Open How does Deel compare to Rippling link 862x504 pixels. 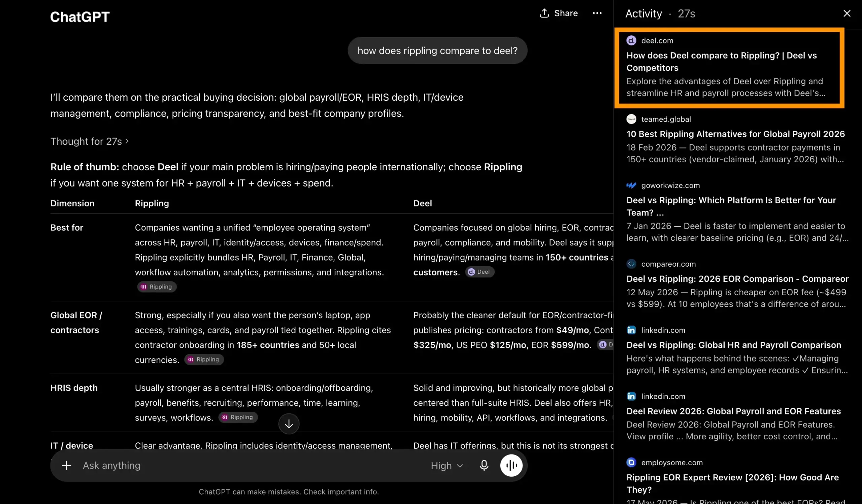coord(721,62)
